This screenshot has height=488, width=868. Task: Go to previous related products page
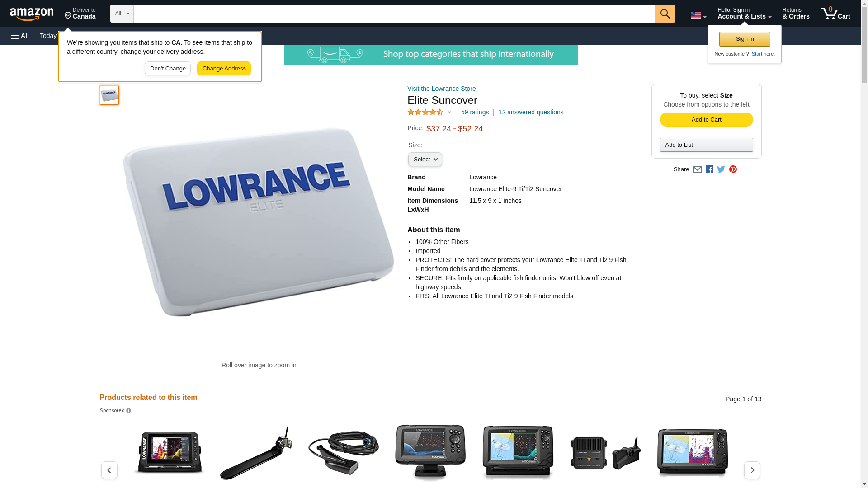pyautogui.click(x=109, y=470)
